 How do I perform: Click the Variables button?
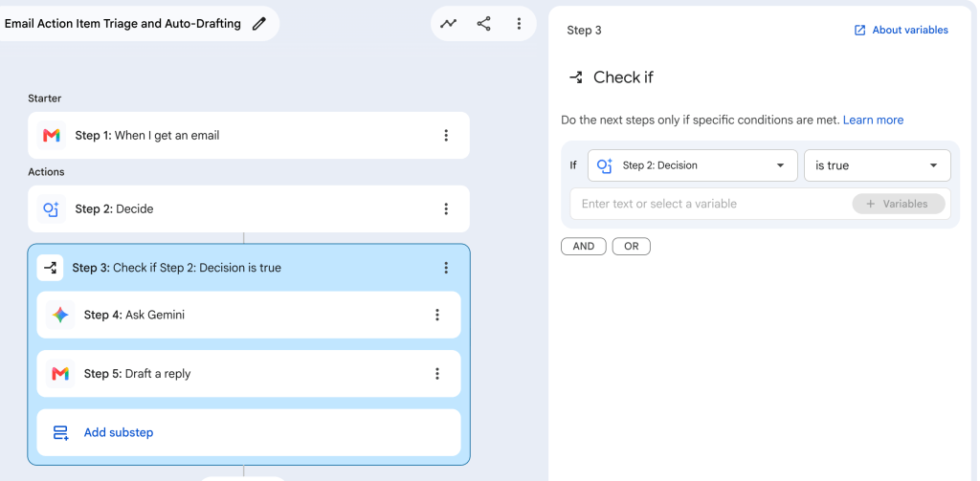point(898,204)
